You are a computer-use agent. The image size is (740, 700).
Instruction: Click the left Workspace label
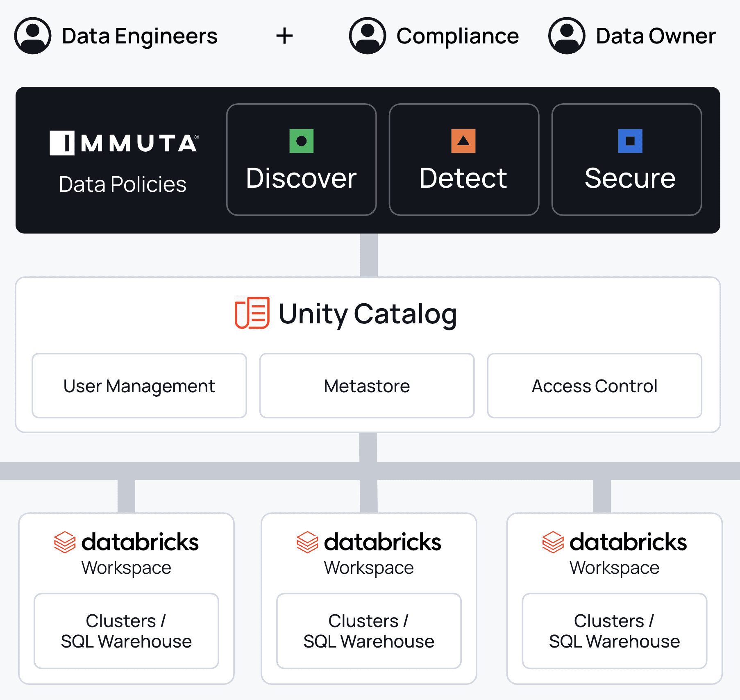coord(126,568)
